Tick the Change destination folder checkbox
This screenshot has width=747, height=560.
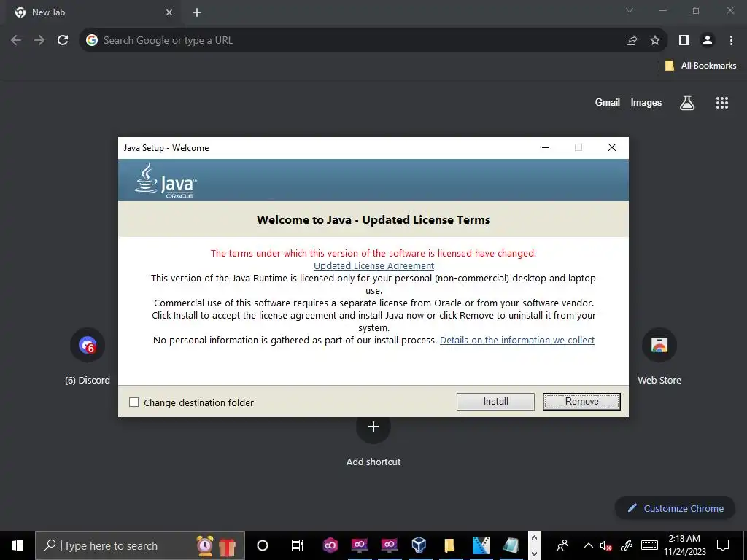point(134,402)
